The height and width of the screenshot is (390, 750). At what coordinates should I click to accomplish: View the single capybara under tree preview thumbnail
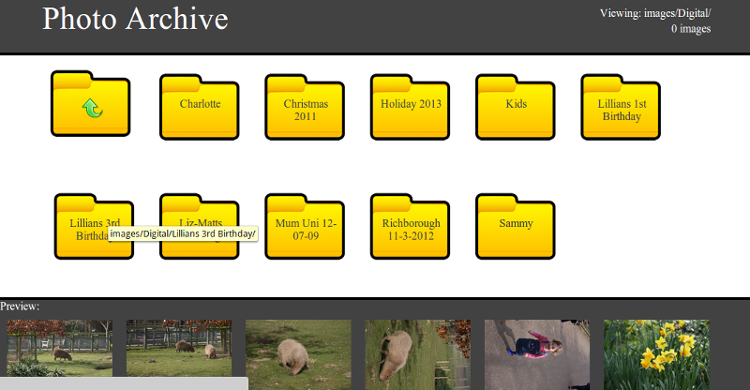click(x=60, y=348)
